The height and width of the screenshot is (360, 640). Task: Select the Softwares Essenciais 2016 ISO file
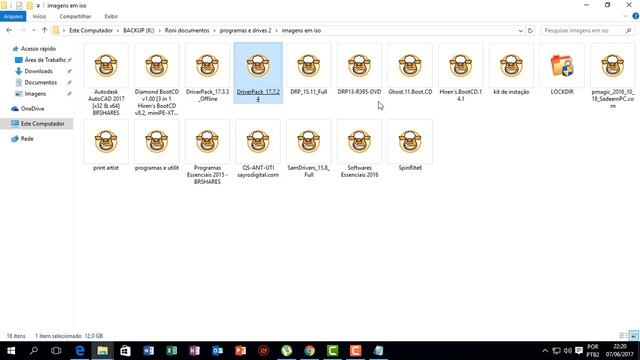pyautogui.click(x=359, y=149)
